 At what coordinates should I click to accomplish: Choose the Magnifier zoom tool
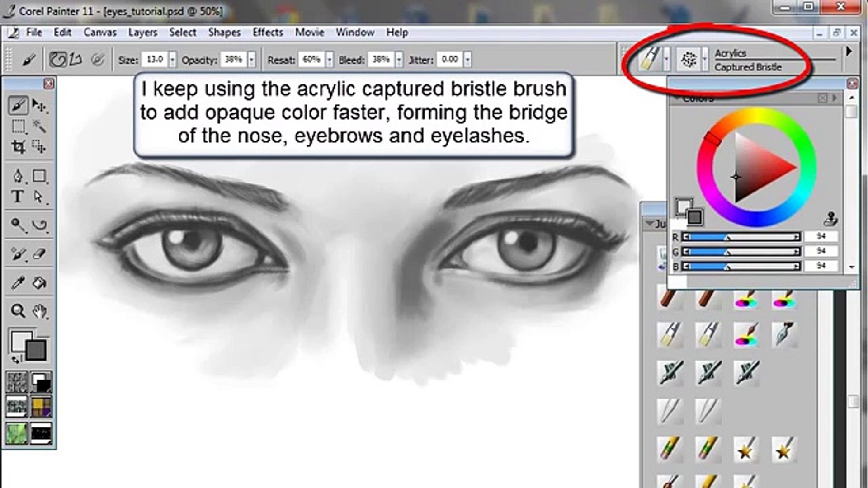click(18, 311)
